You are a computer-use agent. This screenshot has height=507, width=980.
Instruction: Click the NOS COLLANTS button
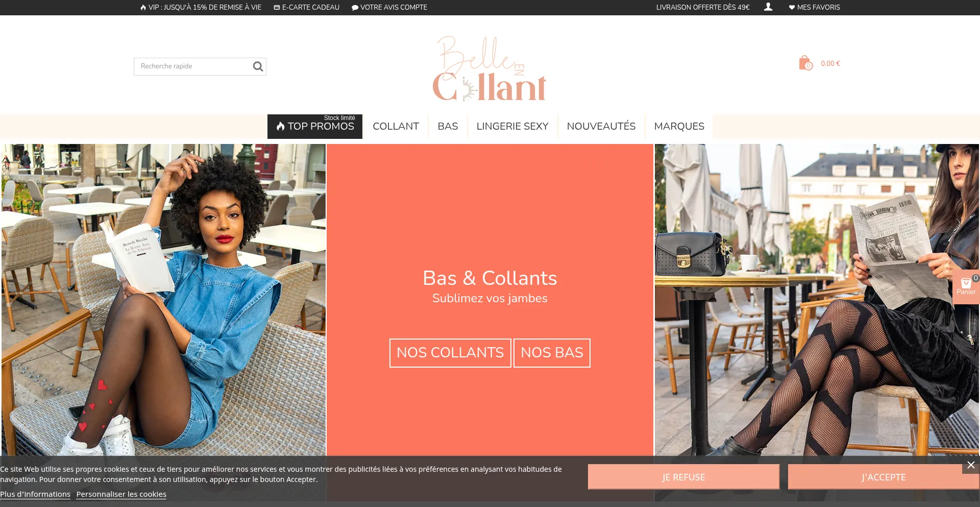450,353
